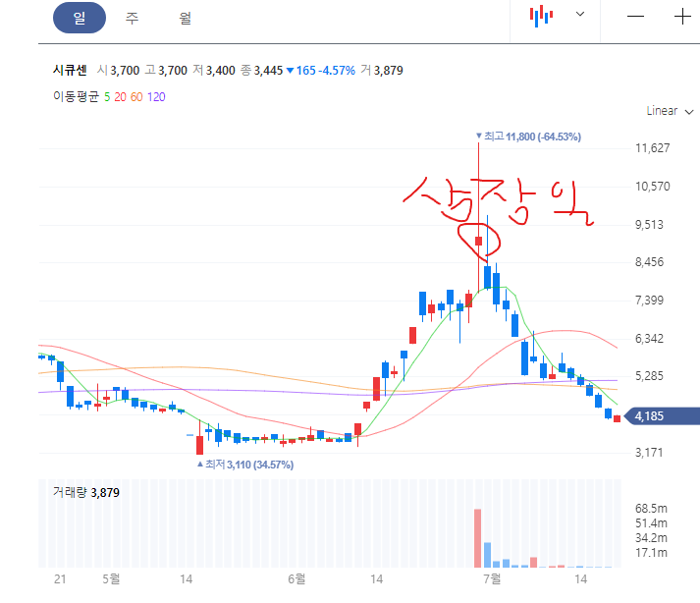Open the candlestick chart type icon
Image resolution: width=700 pixels, height=603 pixels.
click(541, 16)
